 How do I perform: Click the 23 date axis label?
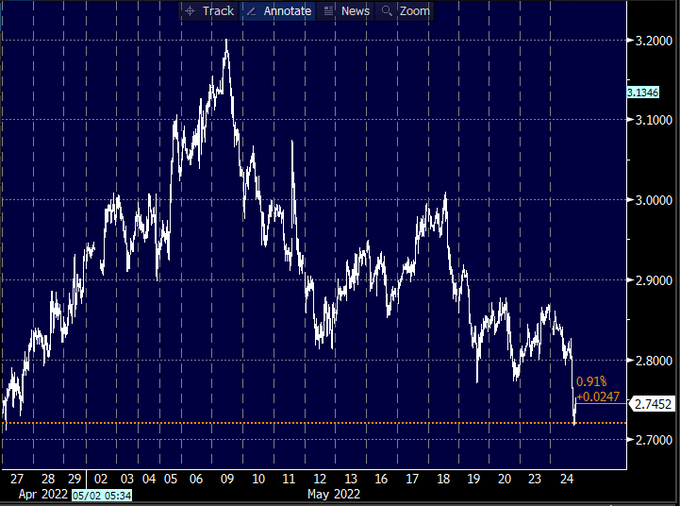pos(535,479)
